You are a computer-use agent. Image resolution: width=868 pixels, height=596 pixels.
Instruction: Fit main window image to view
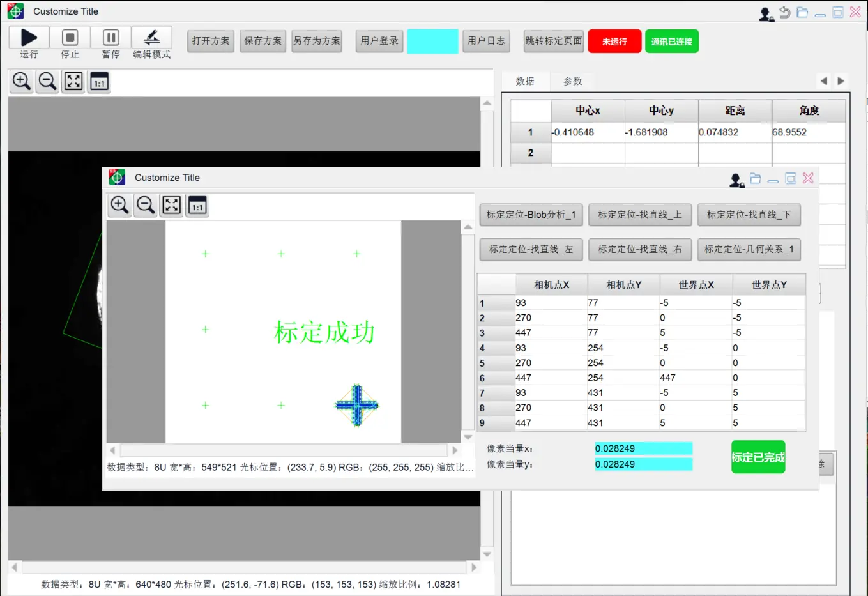click(73, 81)
